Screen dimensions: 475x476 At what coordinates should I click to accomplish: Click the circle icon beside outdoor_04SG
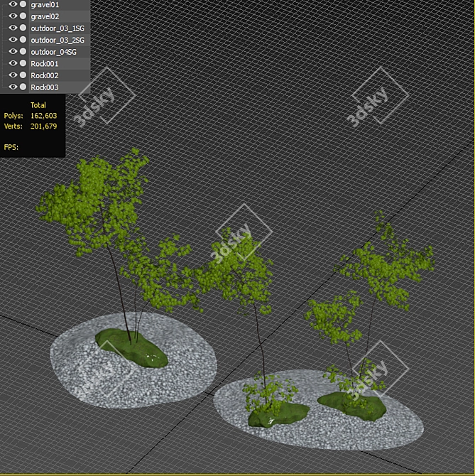[23, 51]
